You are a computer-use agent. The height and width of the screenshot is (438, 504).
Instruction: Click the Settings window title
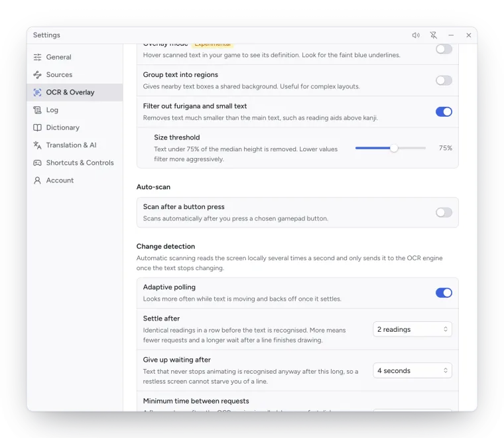click(46, 35)
